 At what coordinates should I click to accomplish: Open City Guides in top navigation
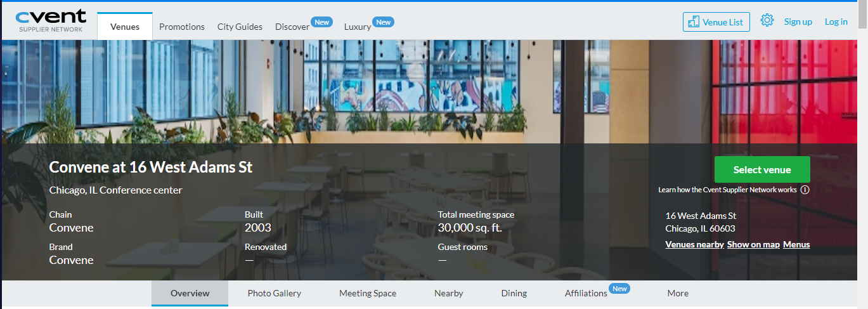coord(240,27)
